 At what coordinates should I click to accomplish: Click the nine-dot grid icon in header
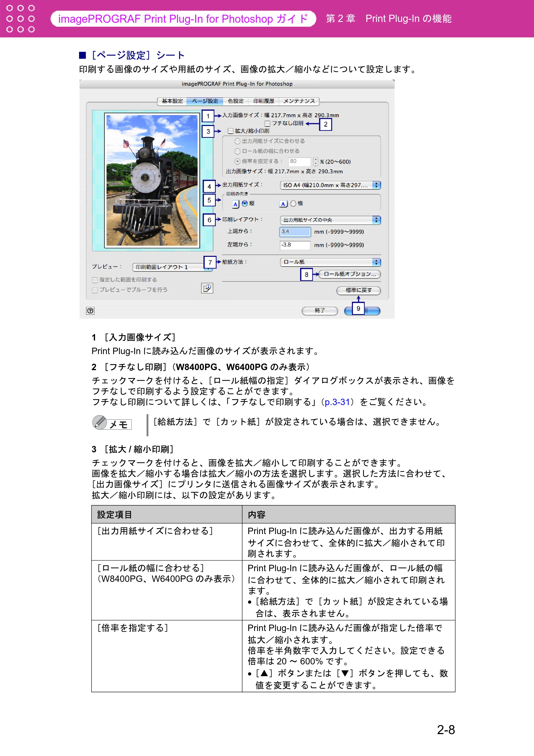click(20, 18)
